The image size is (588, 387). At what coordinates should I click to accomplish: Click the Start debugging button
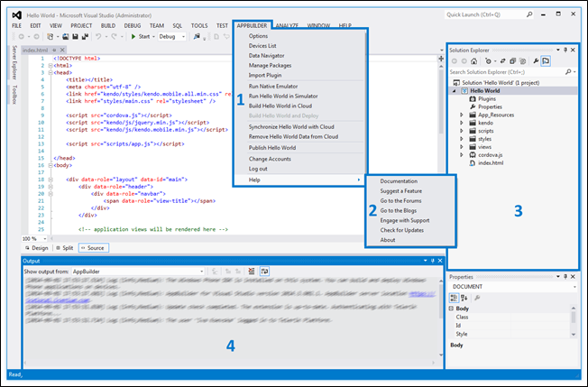point(142,36)
